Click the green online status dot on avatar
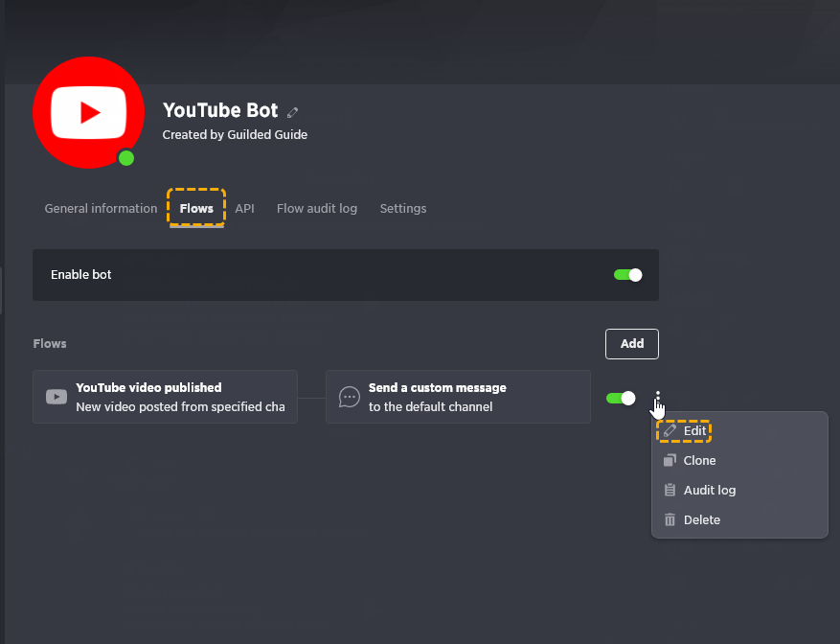The height and width of the screenshot is (644, 840). [126, 158]
